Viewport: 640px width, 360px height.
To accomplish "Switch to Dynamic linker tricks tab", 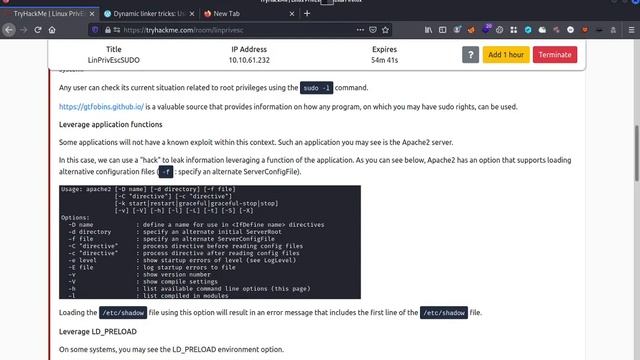I will coord(149,13).
